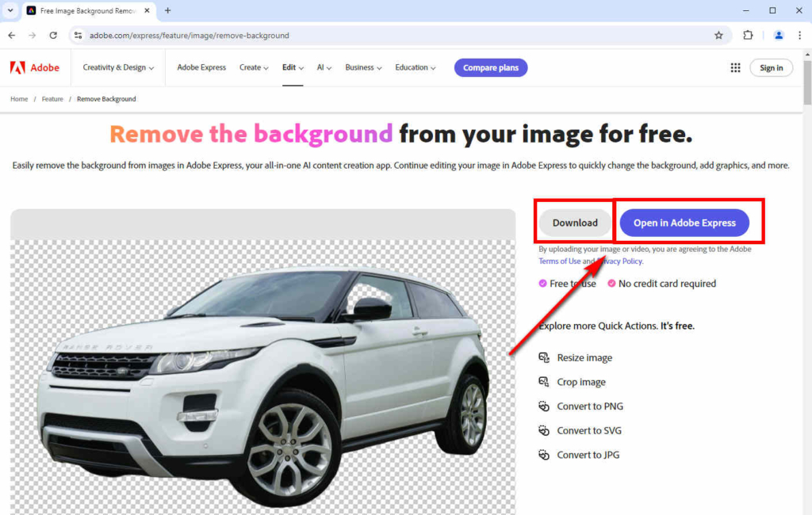Viewport: 812px width, 515px height.
Task: Switch to the Adobe Express menu item
Action: click(201, 67)
